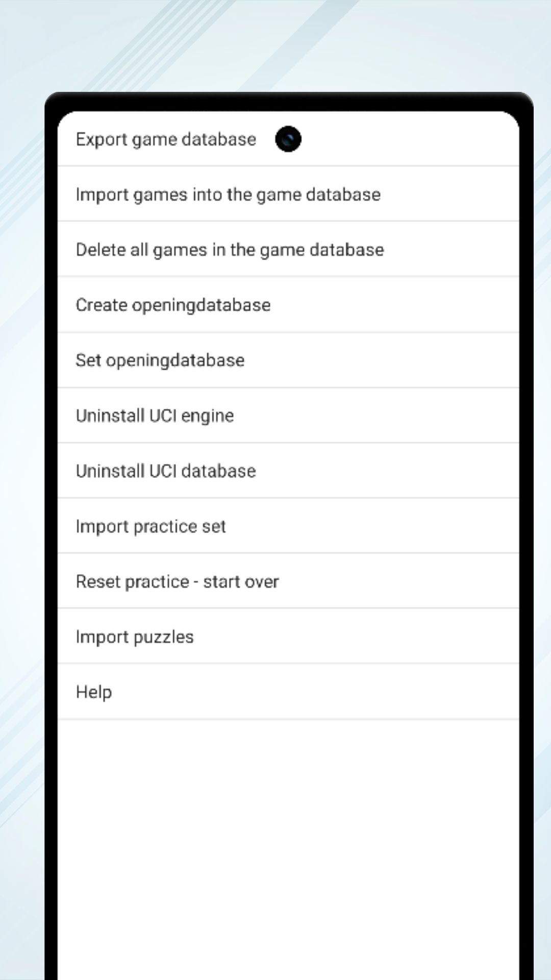Screen dimensions: 551x980
Task: Select Import games into the game database
Action: pyautogui.click(x=228, y=194)
